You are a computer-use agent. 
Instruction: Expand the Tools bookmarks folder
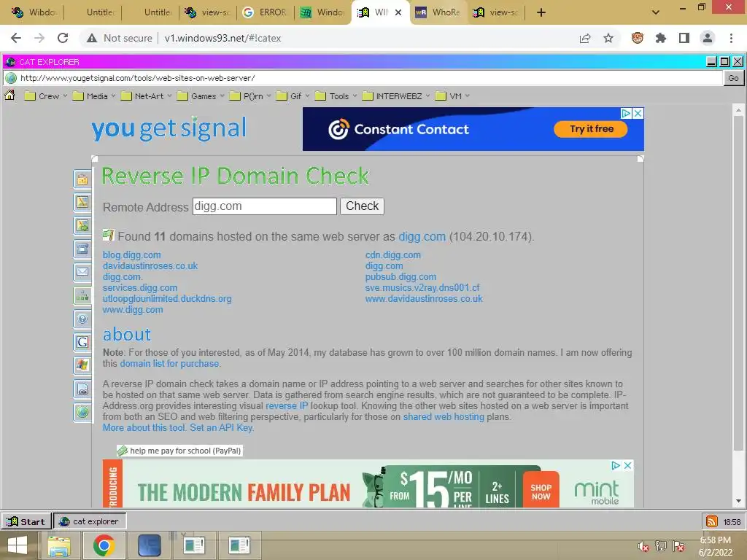point(336,96)
